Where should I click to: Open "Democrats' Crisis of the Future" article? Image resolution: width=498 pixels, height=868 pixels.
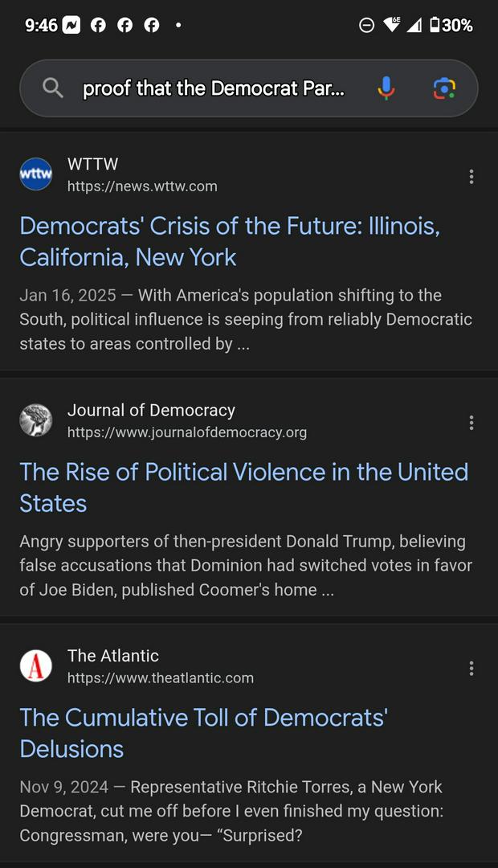[230, 241]
